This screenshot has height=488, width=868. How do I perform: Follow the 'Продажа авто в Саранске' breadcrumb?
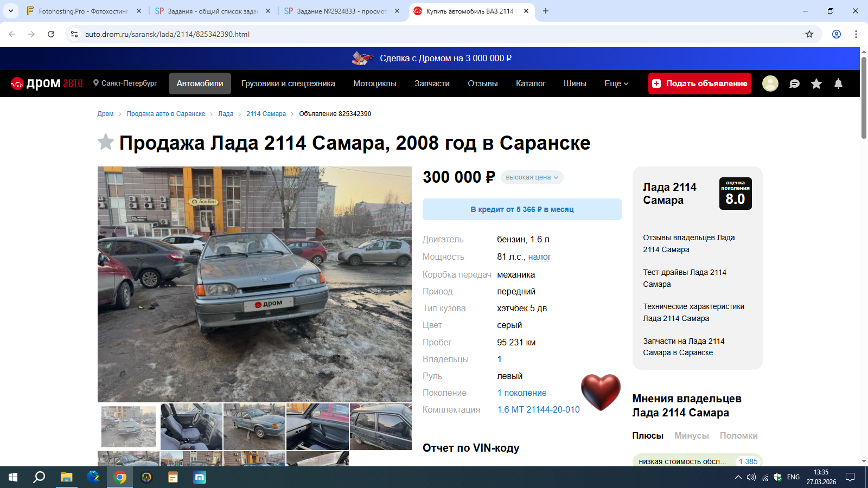pos(166,114)
